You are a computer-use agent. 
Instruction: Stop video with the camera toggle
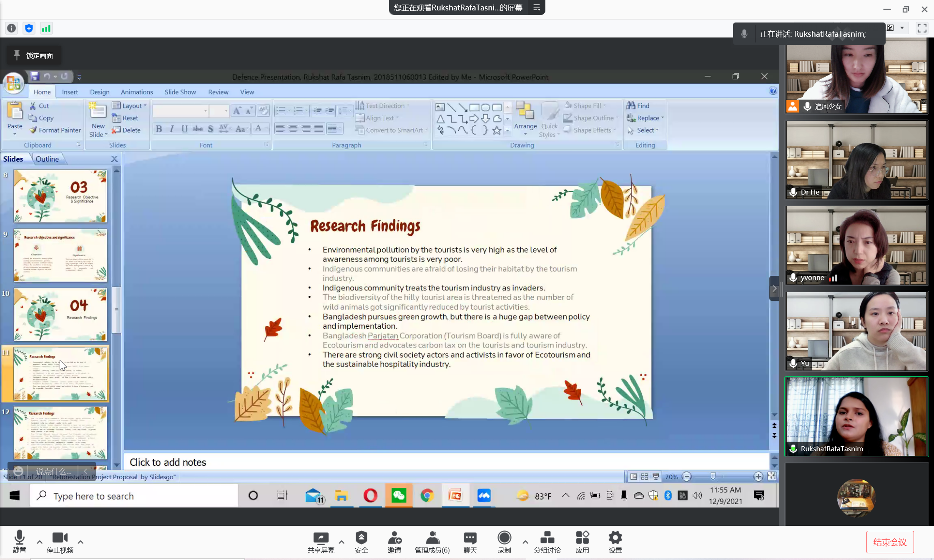(60, 538)
